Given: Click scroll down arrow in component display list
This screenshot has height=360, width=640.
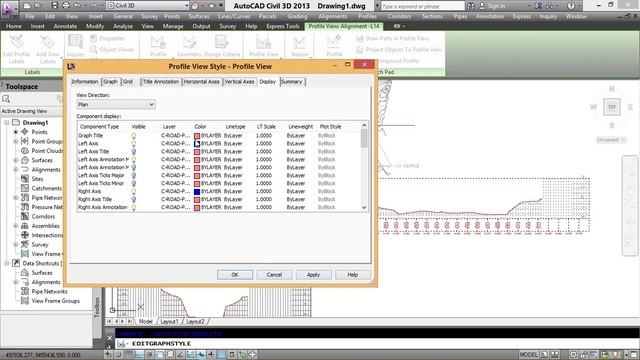Looking at the screenshot, I should pos(364,207).
